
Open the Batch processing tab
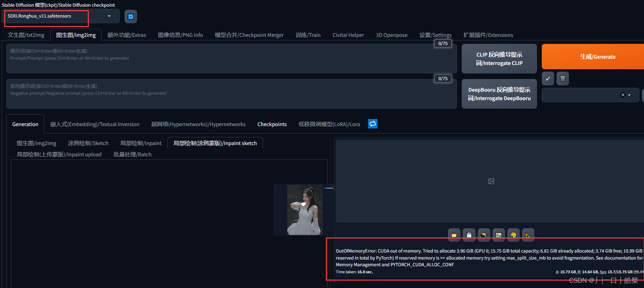click(132, 155)
